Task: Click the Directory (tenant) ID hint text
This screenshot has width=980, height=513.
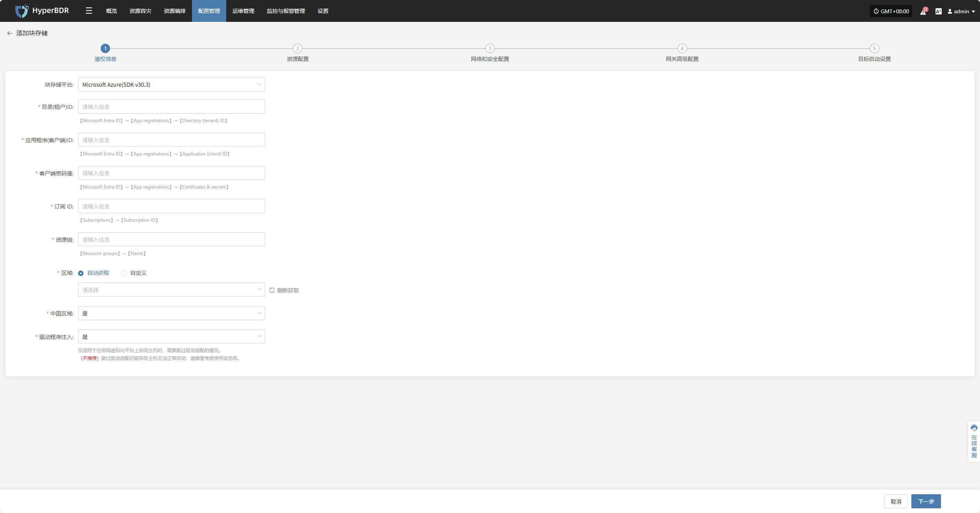Action: [x=154, y=121]
